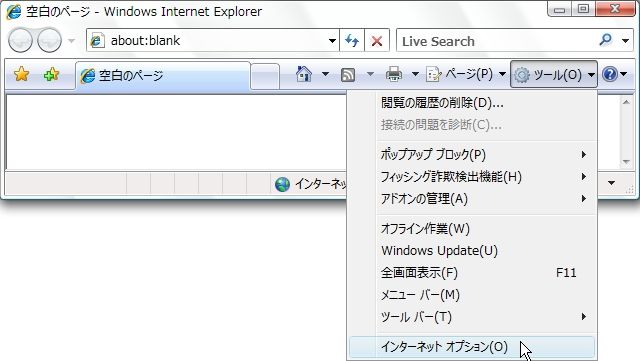Click the red Stop loading icon
640x361 pixels.
(x=377, y=40)
